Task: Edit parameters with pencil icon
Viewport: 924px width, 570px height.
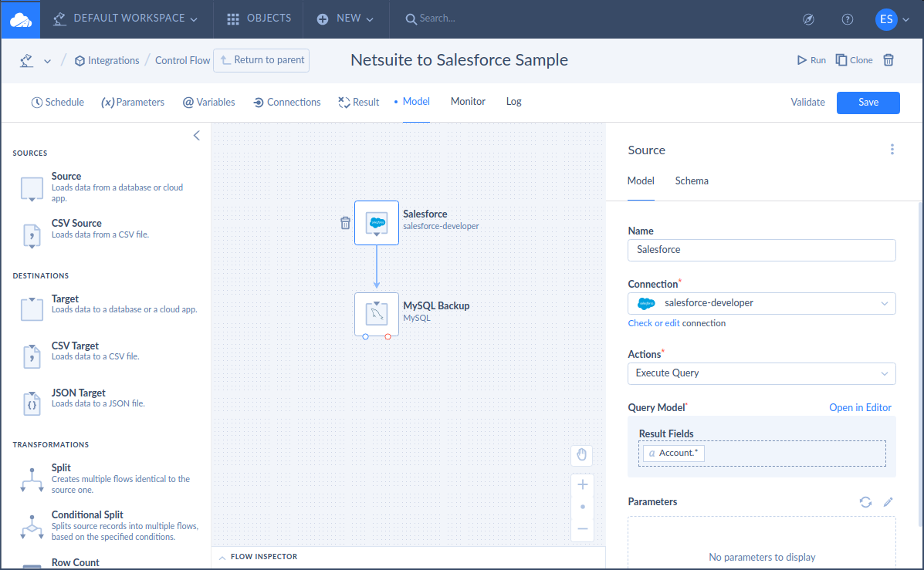Action: 888,501
